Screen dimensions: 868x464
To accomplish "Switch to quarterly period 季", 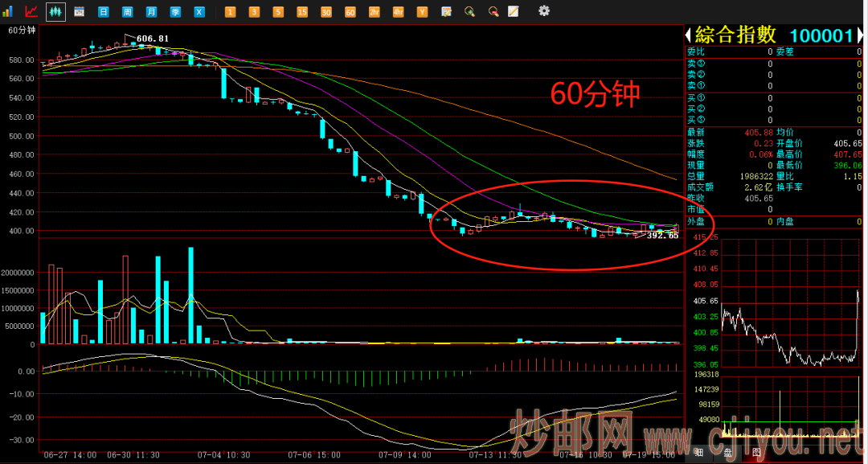I will pos(175,11).
